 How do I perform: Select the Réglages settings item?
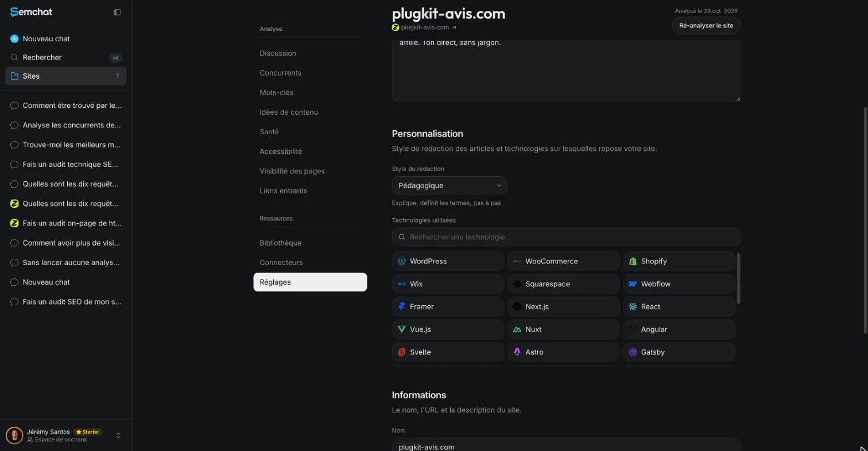pos(310,282)
